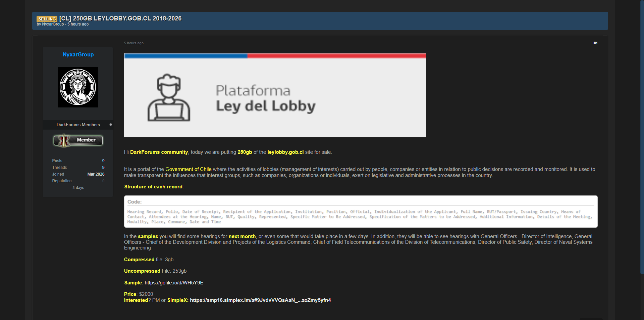The height and width of the screenshot is (320, 644).
Task: Click the Reputation value in the user panel
Action: tap(103, 181)
